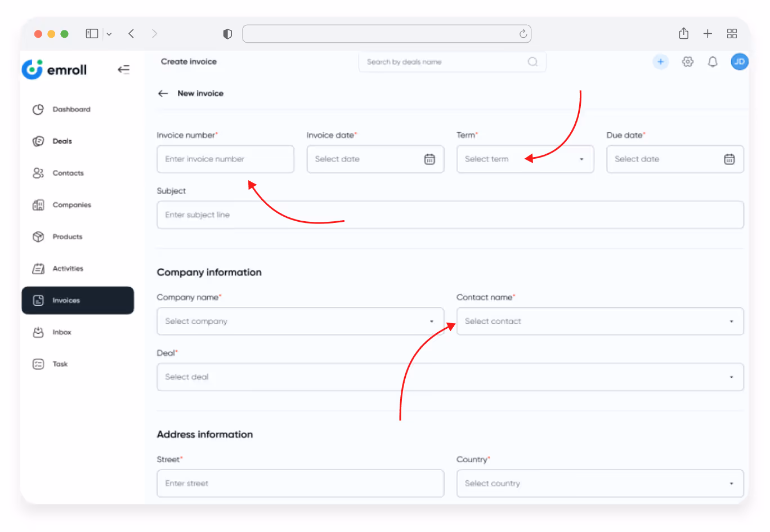
Task: Click the Due date Select date field
Action: pyautogui.click(x=675, y=159)
